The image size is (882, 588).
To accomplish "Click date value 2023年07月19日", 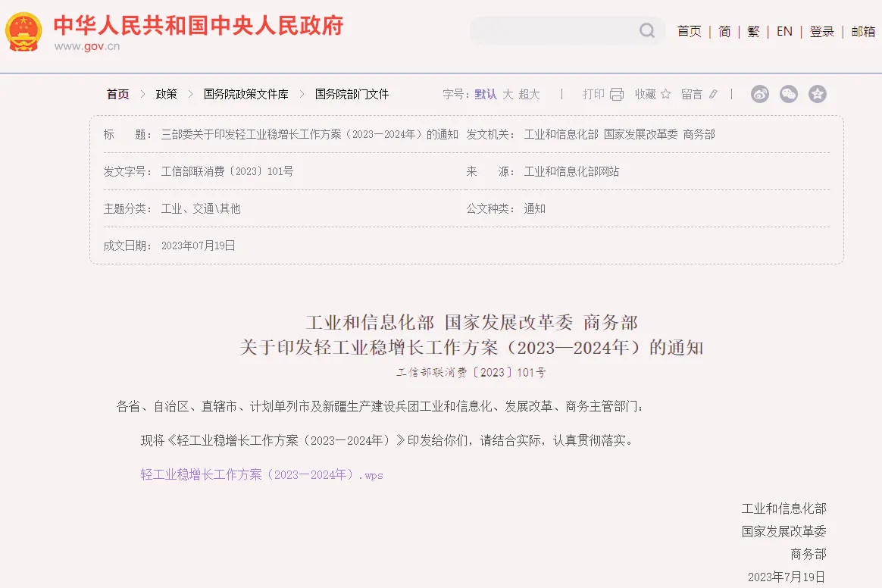I will click(198, 246).
